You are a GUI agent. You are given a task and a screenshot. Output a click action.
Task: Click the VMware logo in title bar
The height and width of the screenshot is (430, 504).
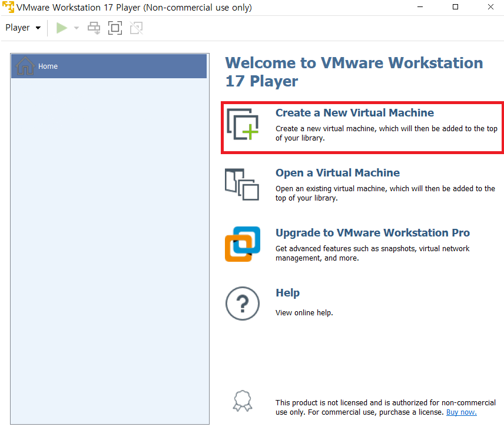pyautogui.click(x=8, y=7)
